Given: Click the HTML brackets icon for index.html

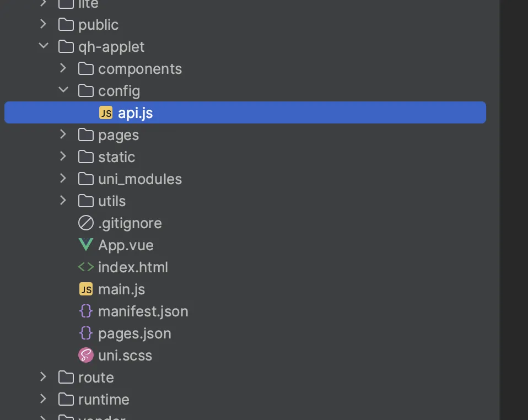Looking at the screenshot, I should point(85,267).
